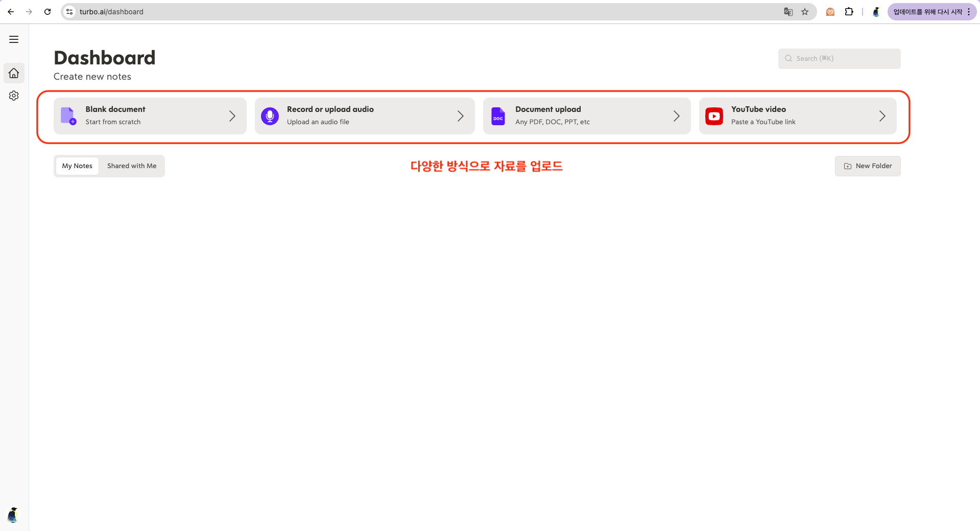Click the browser extensions puzzle icon
980x531 pixels.
(x=849, y=11)
